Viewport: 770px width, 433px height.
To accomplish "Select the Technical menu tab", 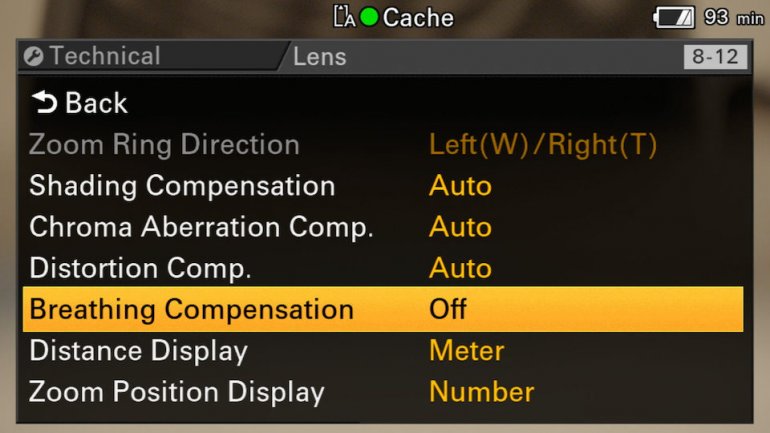I will [x=104, y=56].
